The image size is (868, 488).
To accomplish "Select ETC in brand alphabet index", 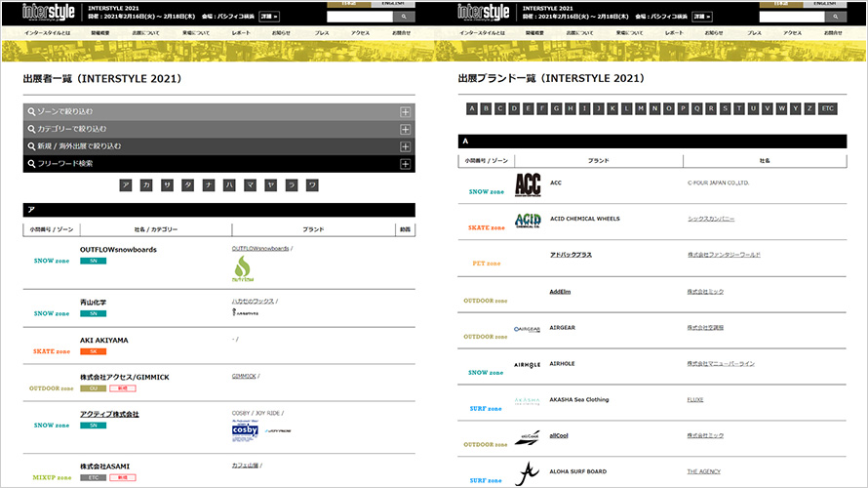I will (828, 108).
